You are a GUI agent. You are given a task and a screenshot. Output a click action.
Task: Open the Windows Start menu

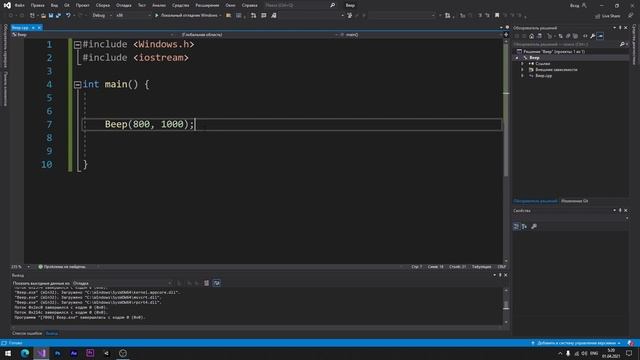coord(8,353)
